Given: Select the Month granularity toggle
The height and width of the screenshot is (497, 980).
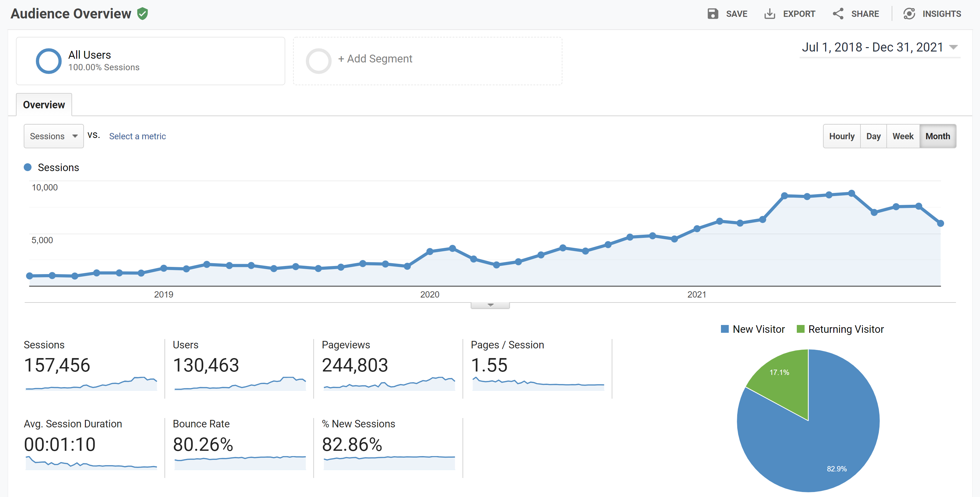Looking at the screenshot, I should pyautogui.click(x=938, y=136).
